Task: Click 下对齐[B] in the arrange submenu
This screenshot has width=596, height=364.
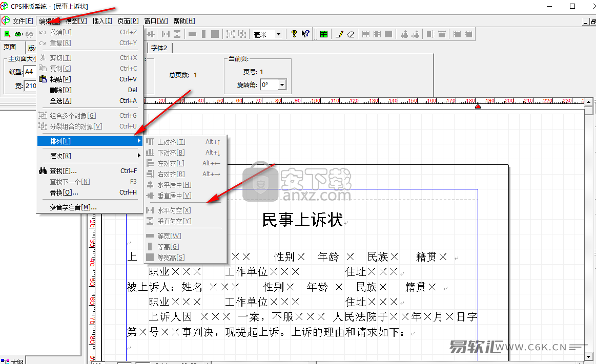Action: click(185, 152)
